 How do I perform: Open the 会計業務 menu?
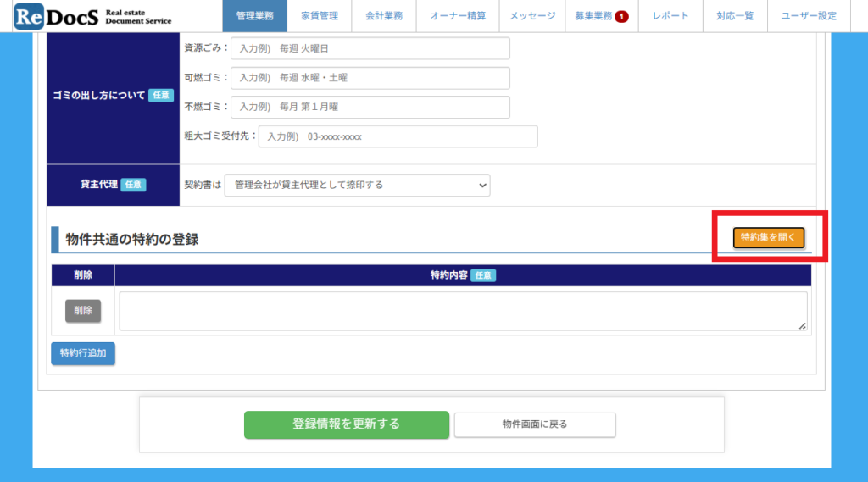coord(384,16)
